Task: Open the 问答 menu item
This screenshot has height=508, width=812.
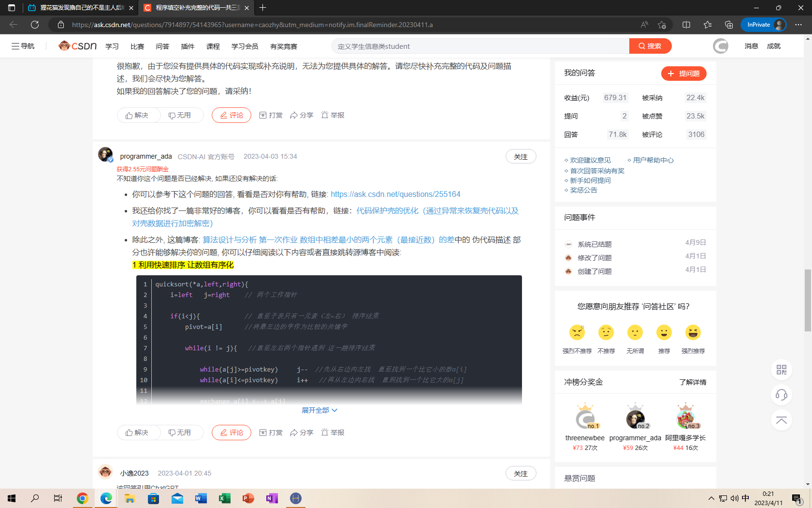Action: point(162,46)
